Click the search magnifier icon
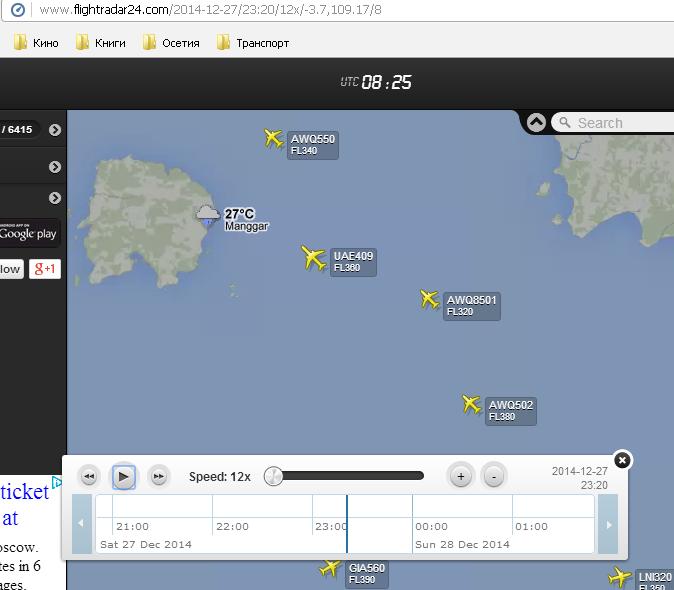Image resolution: width=674 pixels, height=590 pixels. (x=565, y=122)
